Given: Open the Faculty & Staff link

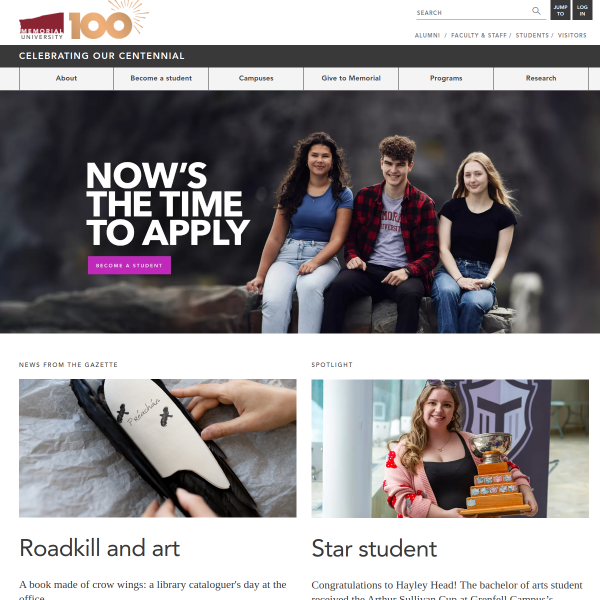Looking at the screenshot, I should pos(479,35).
